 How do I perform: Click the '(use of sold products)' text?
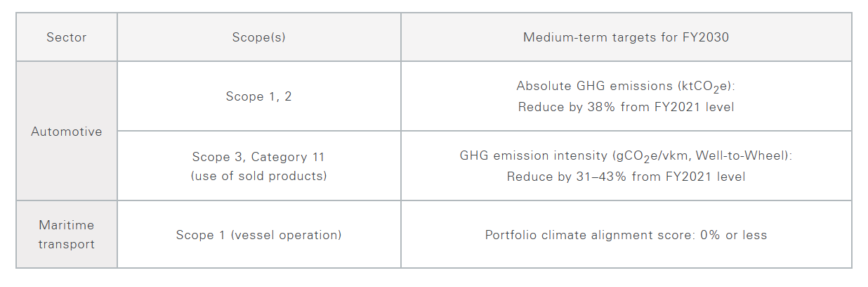coord(258,176)
